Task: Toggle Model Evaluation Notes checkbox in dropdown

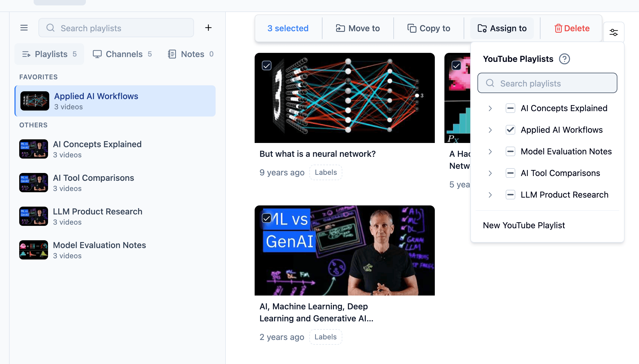Action: point(510,151)
